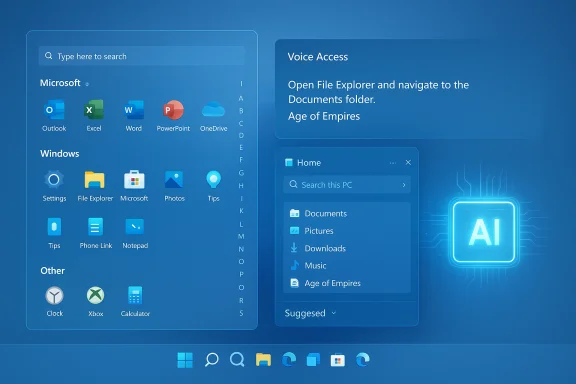Image resolution: width=576 pixels, height=384 pixels.
Task: Click the Type here to search box
Action: [141, 56]
